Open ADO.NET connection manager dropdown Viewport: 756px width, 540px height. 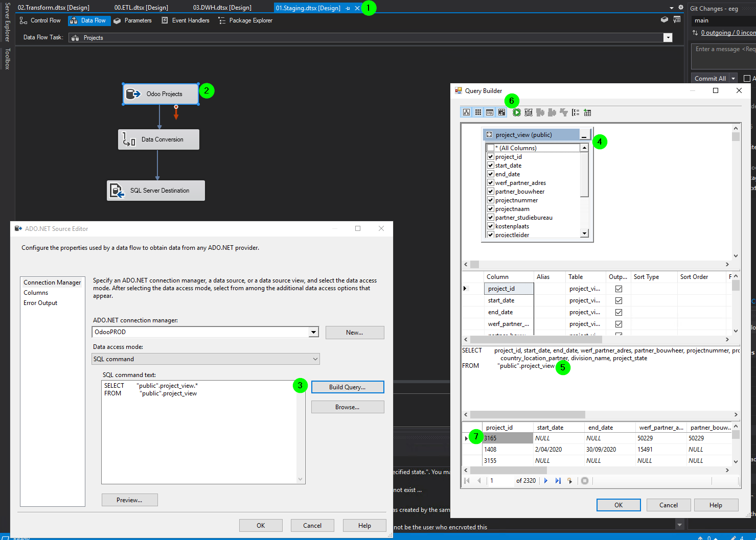[313, 332]
